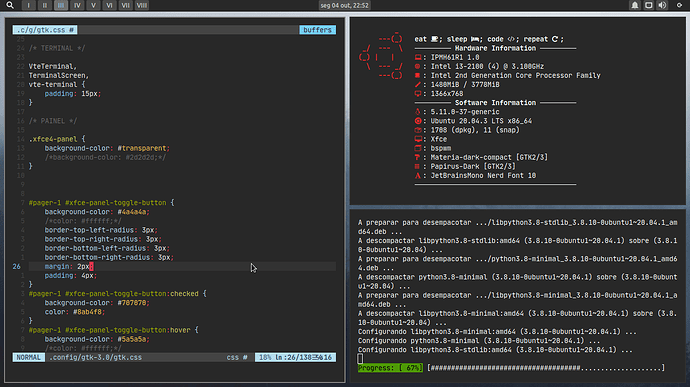Image resolution: width=690 pixels, height=387 pixels.
Task: Click the display/screen icon in the panel tray
Action: coord(648,5)
